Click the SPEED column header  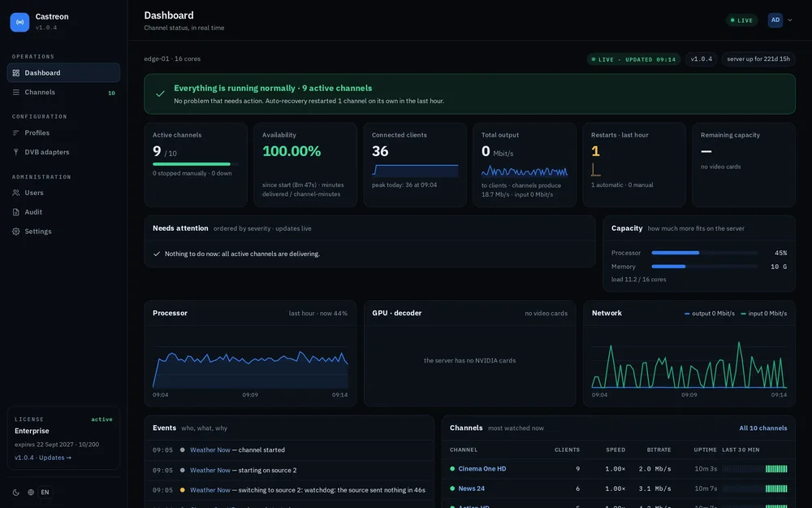tap(615, 450)
